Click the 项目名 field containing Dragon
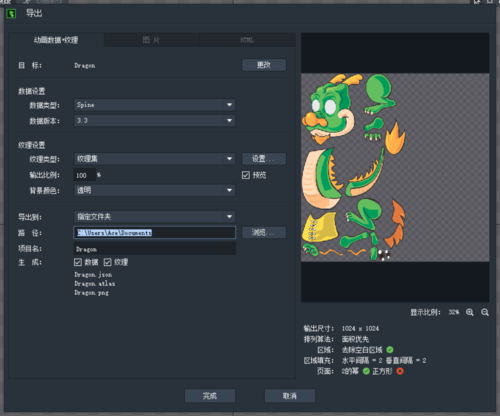The width and height of the screenshot is (500, 416). click(x=154, y=249)
